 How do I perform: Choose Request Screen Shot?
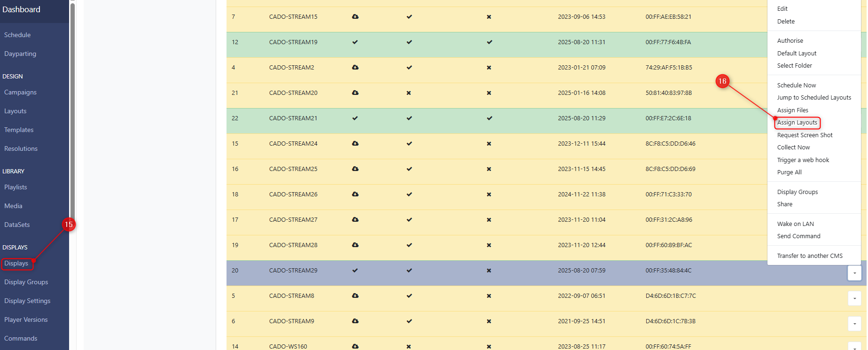tap(805, 135)
